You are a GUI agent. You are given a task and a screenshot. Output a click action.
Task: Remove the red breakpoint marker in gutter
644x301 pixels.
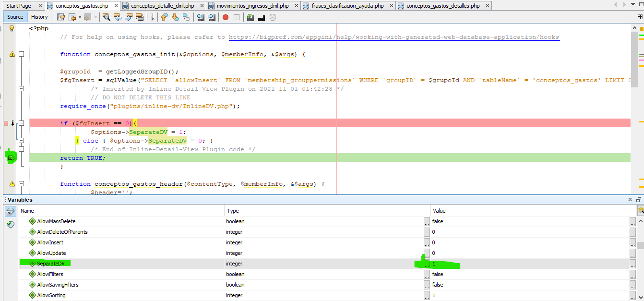pos(6,123)
